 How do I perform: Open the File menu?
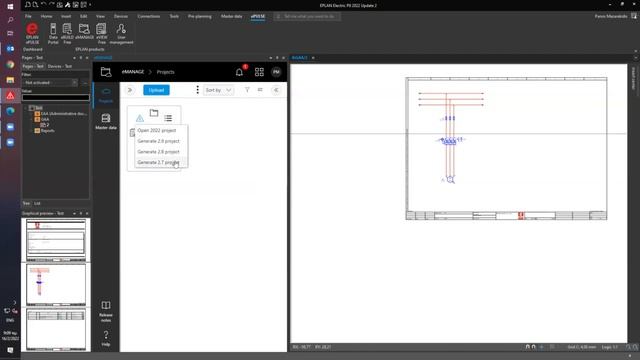(28, 16)
